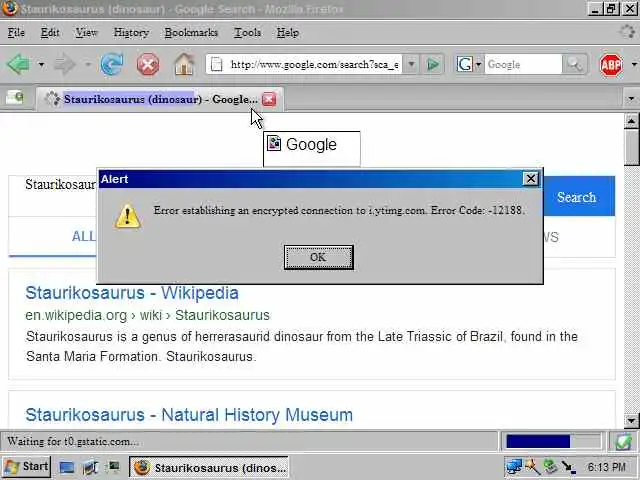The width and height of the screenshot is (640, 480).
Task: Open the Staurikosaurus - Natural History Museum link
Action: (189, 415)
